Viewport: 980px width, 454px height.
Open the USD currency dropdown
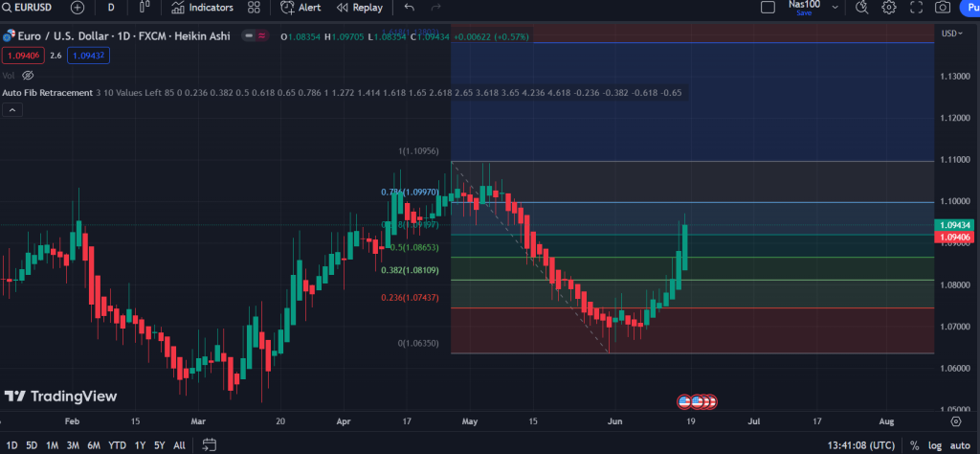pyautogui.click(x=951, y=34)
